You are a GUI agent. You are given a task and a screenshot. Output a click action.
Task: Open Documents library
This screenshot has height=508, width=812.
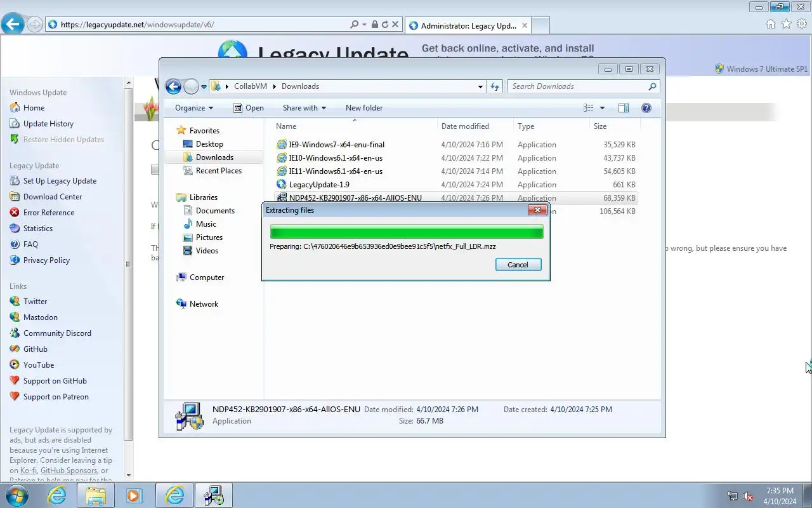(x=215, y=211)
